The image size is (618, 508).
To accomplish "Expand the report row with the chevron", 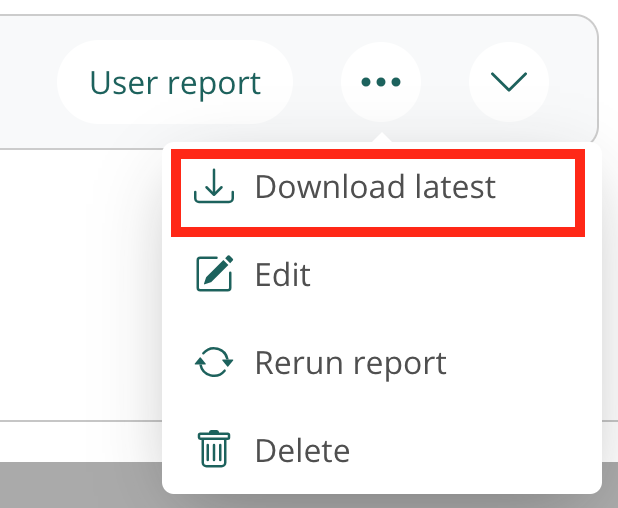I will 509,82.
